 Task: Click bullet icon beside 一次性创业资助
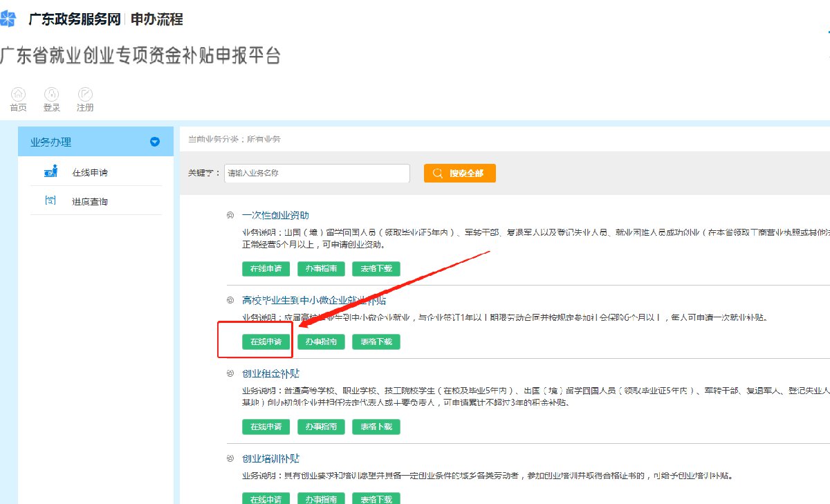pyautogui.click(x=230, y=215)
